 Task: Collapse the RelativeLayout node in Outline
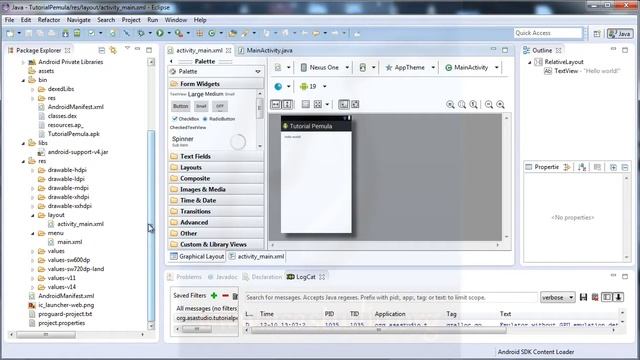tap(530, 62)
